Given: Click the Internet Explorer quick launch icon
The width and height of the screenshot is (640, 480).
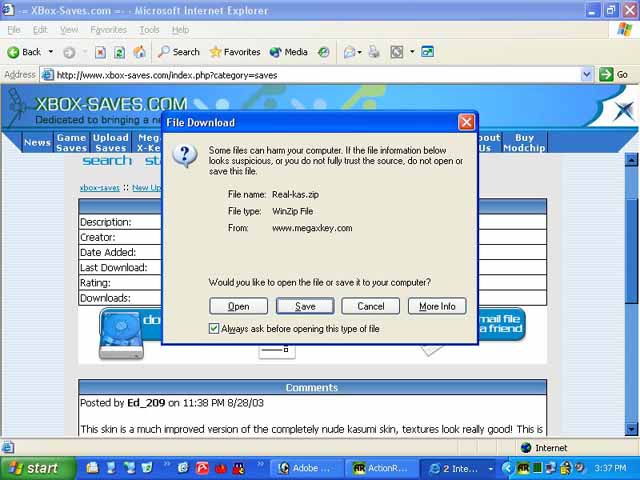Looking at the screenshot, I should (183, 468).
